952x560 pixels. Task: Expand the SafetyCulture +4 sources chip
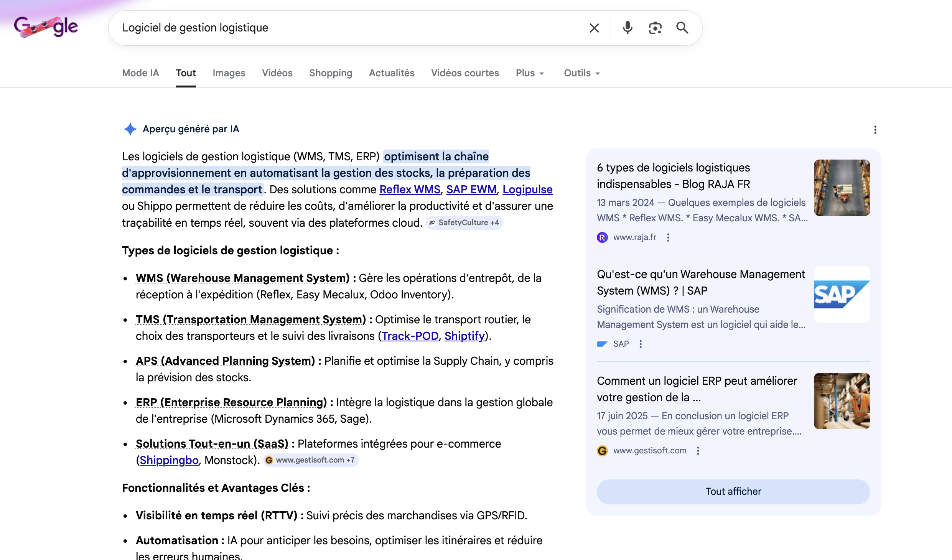click(464, 223)
